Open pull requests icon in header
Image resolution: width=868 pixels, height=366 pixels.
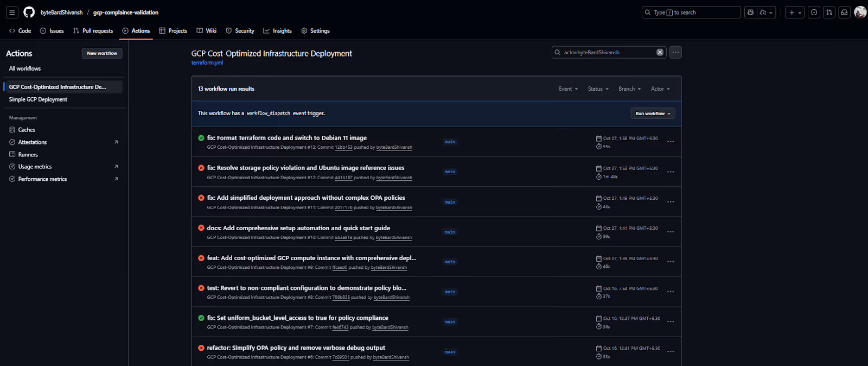point(829,12)
